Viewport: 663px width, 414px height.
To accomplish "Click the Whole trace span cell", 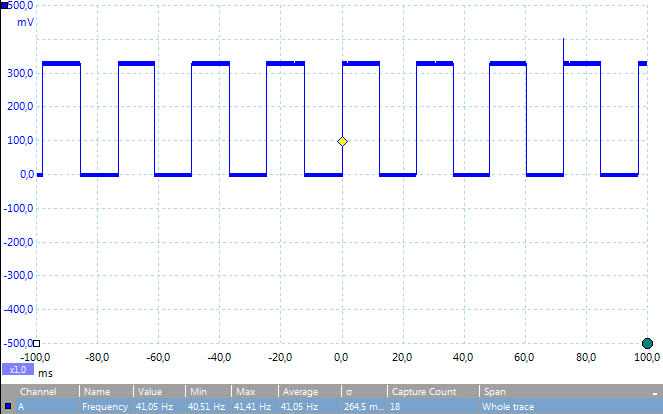I will coord(508,406).
